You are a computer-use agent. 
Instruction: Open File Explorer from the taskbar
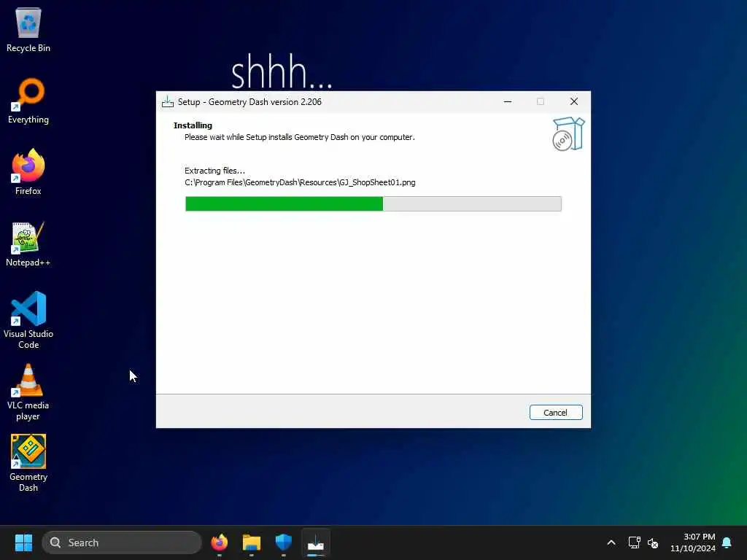click(251, 542)
